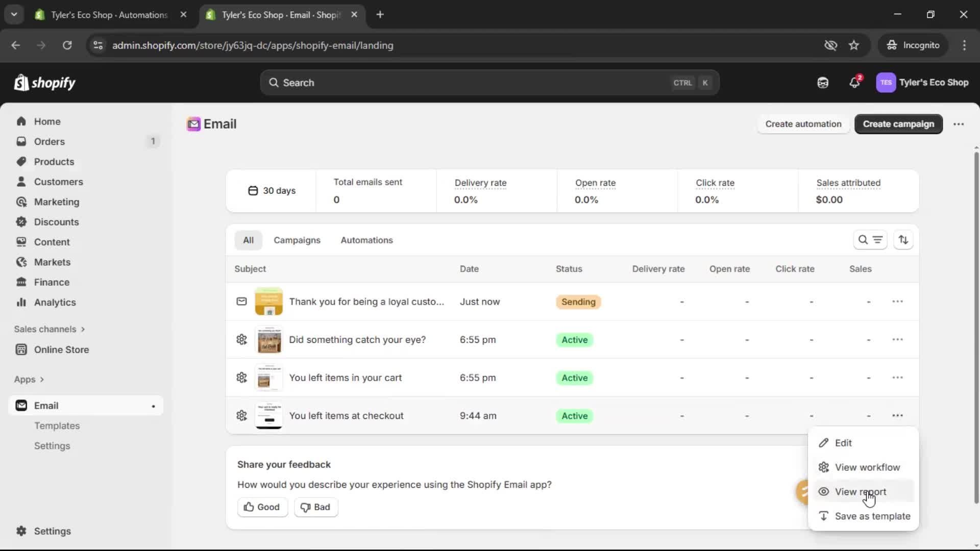Open the more actions menu beside Create campaign
This screenshot has width=980, height=551.
tap(959, 124)
